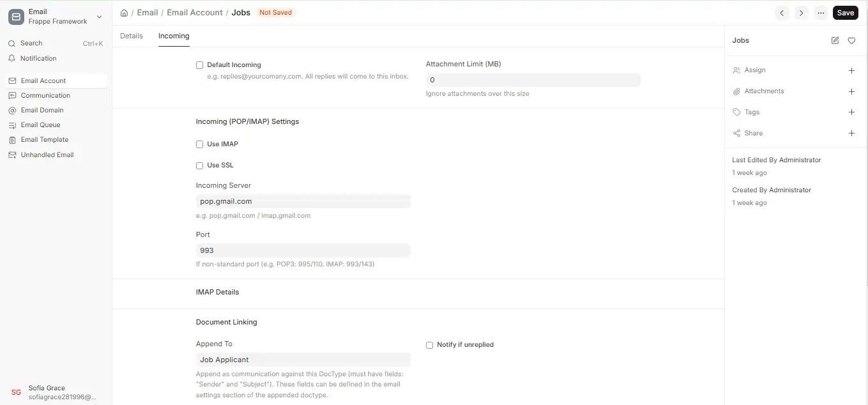Go to next document arrow
The image size is (868, 405).
click(x=801, y=13)
